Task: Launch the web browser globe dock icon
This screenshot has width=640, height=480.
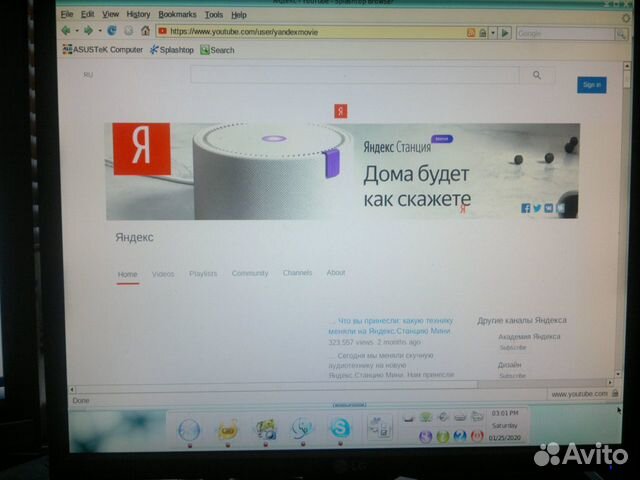Action: pyautogui.click(x=189, y=429)
